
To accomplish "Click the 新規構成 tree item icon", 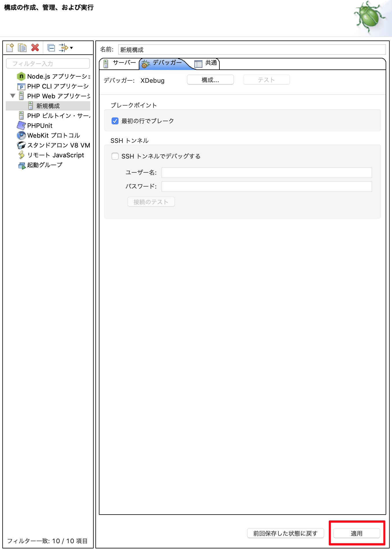I will click(x=31, y=106).
